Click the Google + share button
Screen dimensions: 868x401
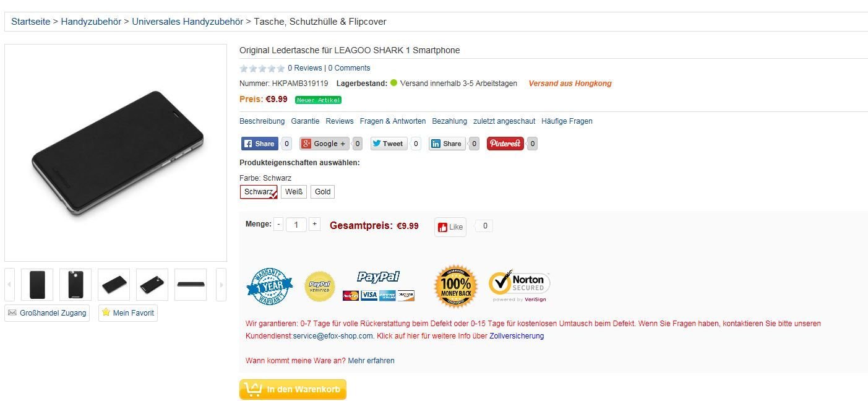click(325, 144)
